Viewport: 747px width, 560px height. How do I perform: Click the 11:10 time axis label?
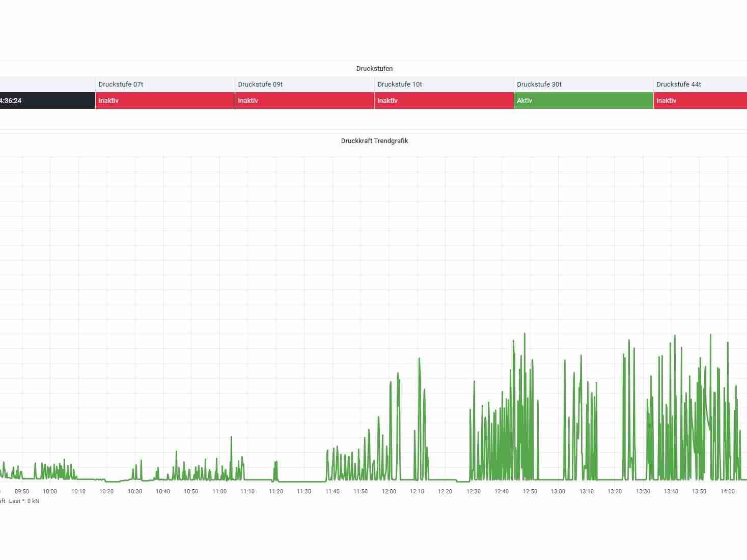click(x=247, y=492)
